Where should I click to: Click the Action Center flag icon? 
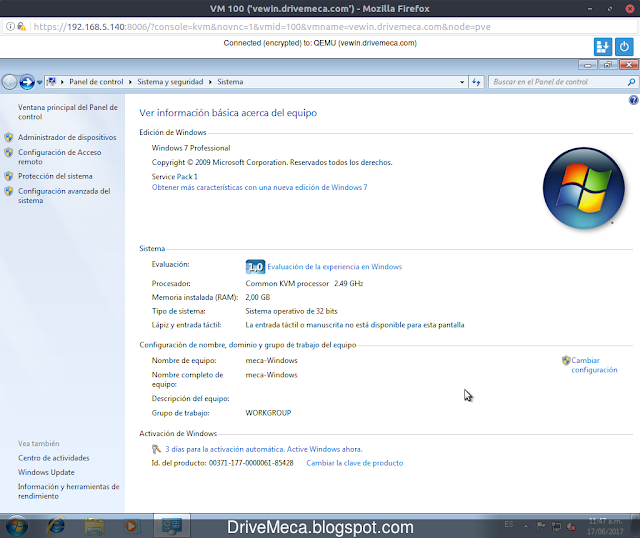[541, 527]
